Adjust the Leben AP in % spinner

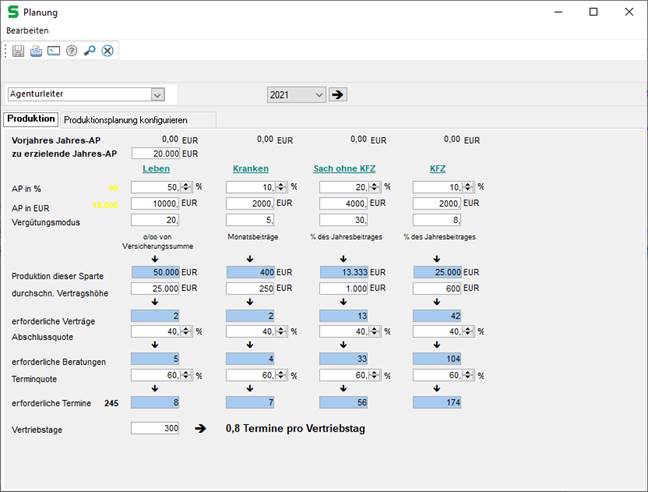(185, 186)
